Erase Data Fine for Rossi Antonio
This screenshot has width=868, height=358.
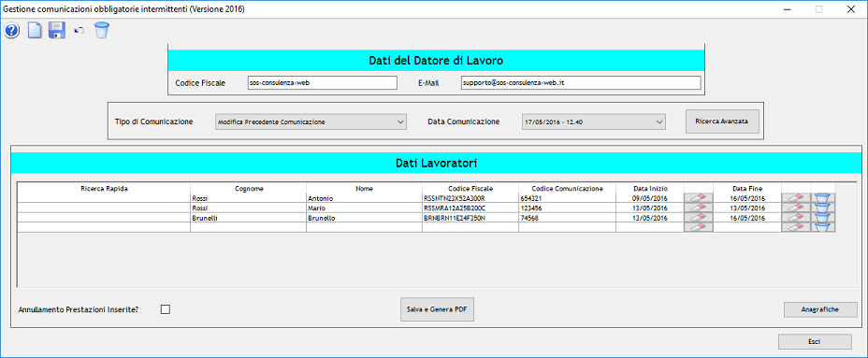(796, 198)
